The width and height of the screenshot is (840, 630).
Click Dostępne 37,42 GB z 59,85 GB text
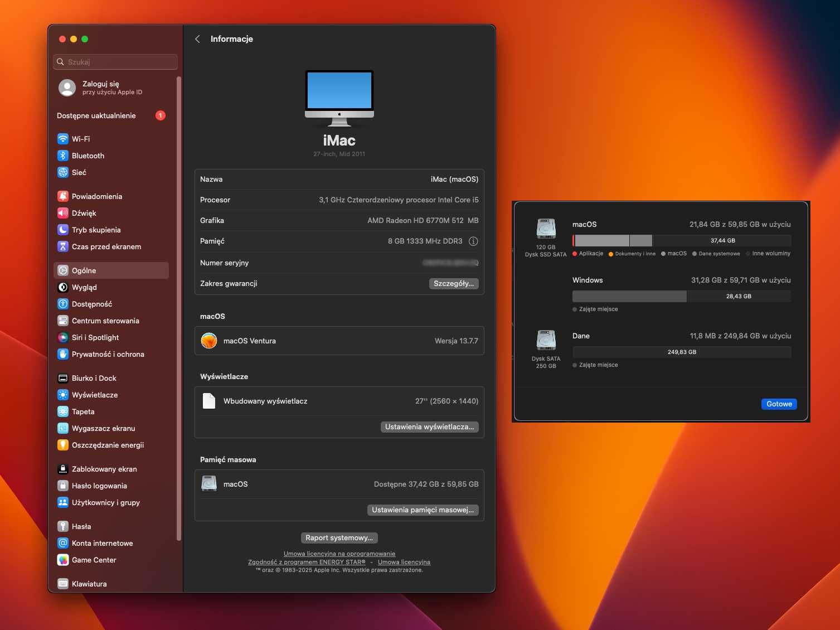[x=426, y=484]
